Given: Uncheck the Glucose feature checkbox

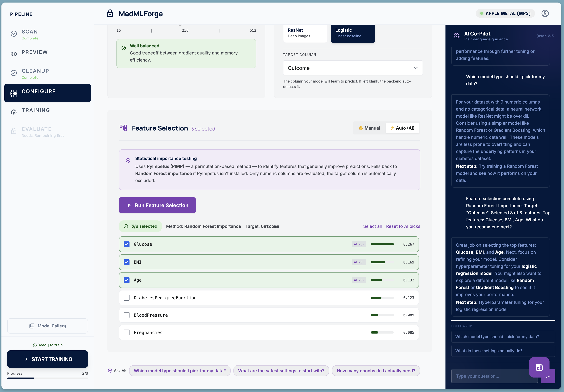Looking at the screenshot, I should pyautogui.click(x=126, y=244).
